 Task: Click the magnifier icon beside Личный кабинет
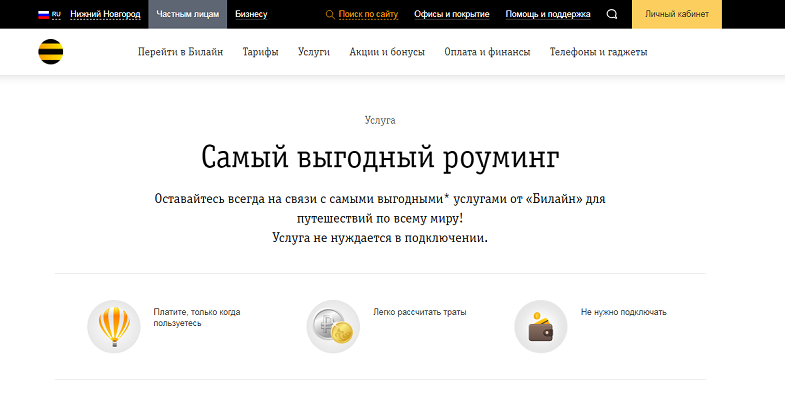point(612,15)
